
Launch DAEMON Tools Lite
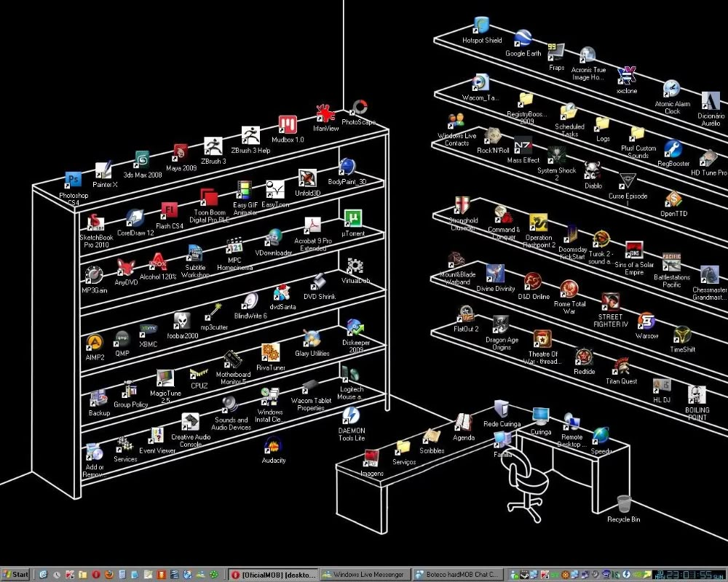pos(351,415)
